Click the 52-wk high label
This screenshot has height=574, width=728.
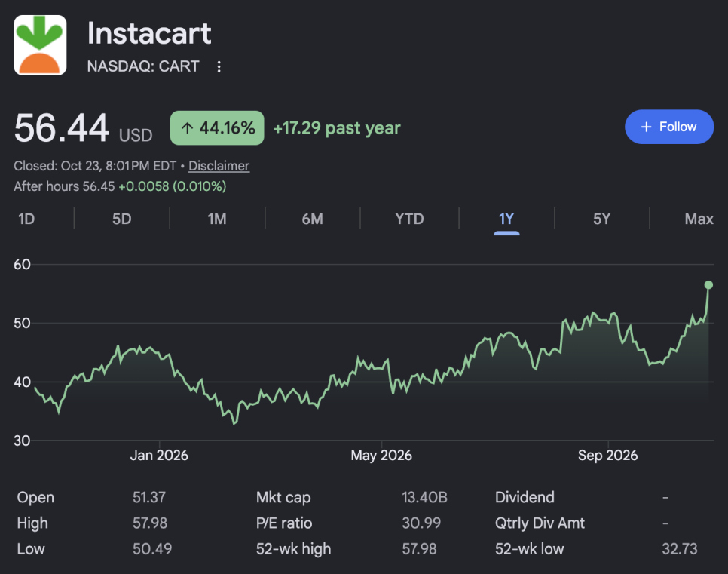coord(293,549)
